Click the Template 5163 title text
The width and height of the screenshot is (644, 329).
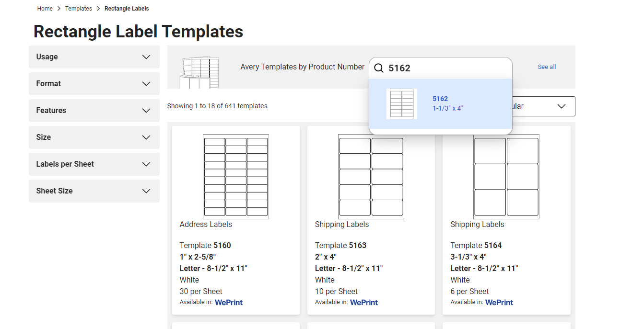340,246
